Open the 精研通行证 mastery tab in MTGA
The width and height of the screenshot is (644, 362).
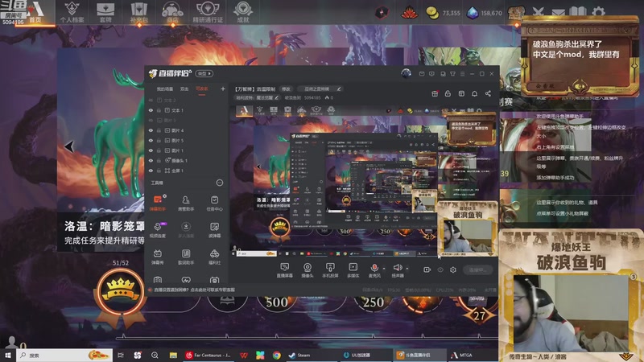[x=208, y=12]
